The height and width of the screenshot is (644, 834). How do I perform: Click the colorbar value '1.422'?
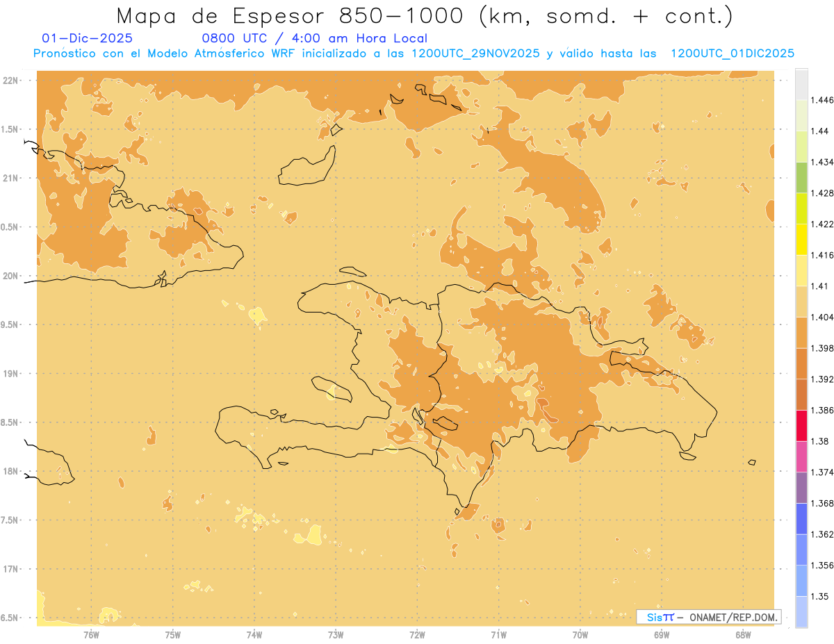coord(823,224)
